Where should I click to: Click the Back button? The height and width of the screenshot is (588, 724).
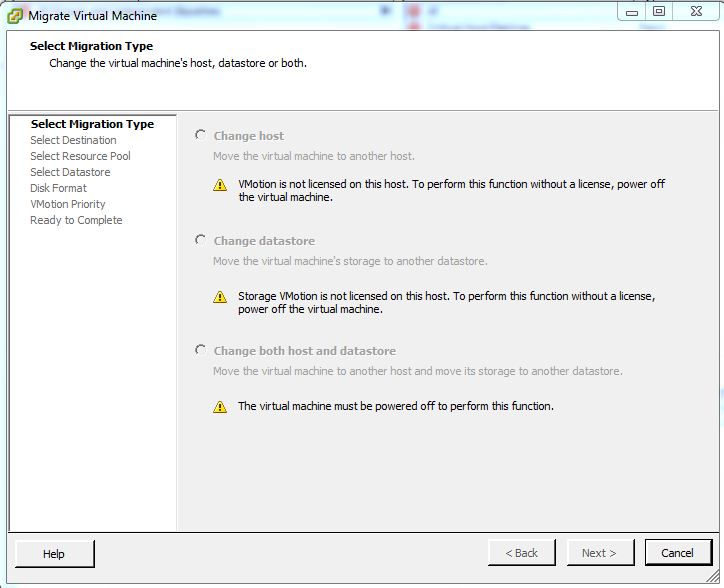(x=521, y=553)
